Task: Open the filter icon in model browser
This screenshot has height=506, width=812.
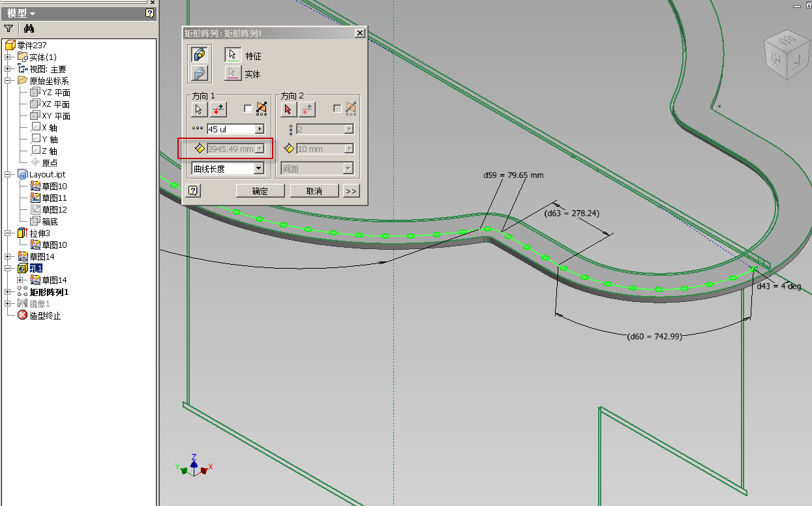Action: [x=8, y=29]
